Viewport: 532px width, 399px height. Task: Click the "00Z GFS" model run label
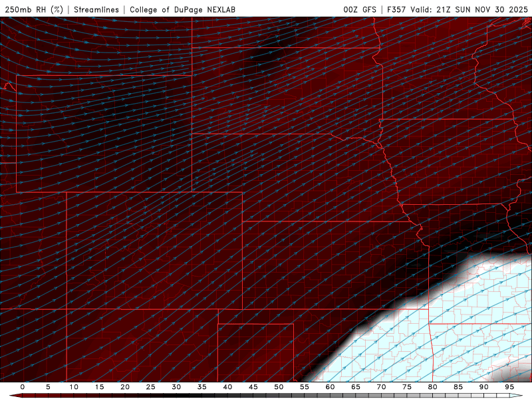tap(360, 9)
